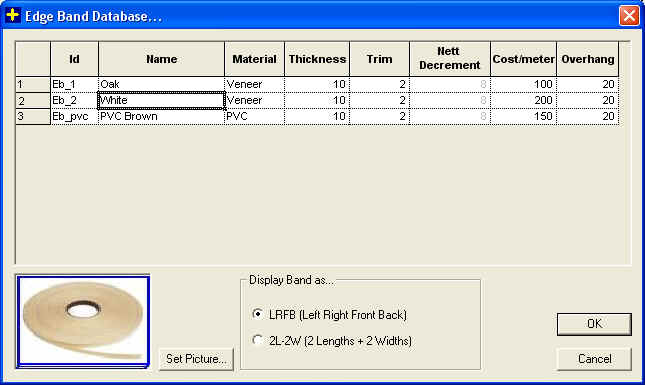Click the cost cell showing 200
This screenshot has width=645, height=385.
523,100
